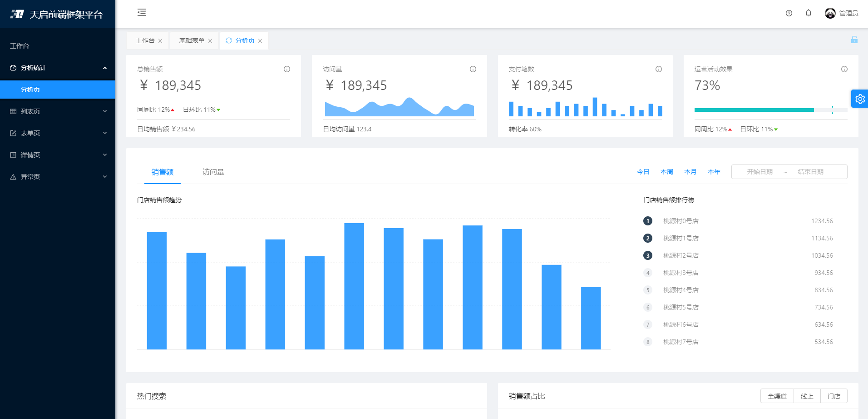This screenshot has height=419, width=868.
Task: Click the 支付笔数 mini bar chart
Action: click(x=585, y=107)
